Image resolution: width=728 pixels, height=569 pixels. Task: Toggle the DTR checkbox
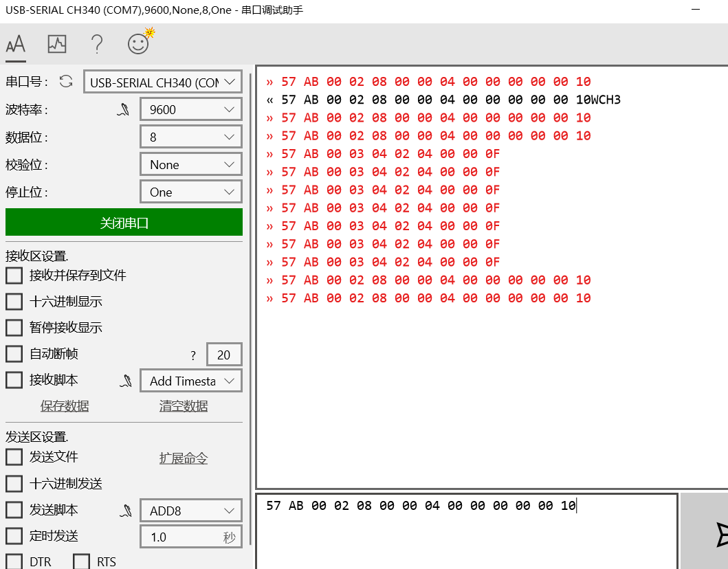click(14, 561)
